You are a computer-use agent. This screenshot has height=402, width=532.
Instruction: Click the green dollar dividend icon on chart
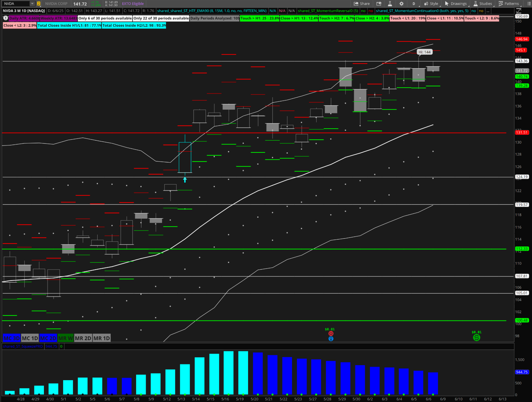pos(476,338)
